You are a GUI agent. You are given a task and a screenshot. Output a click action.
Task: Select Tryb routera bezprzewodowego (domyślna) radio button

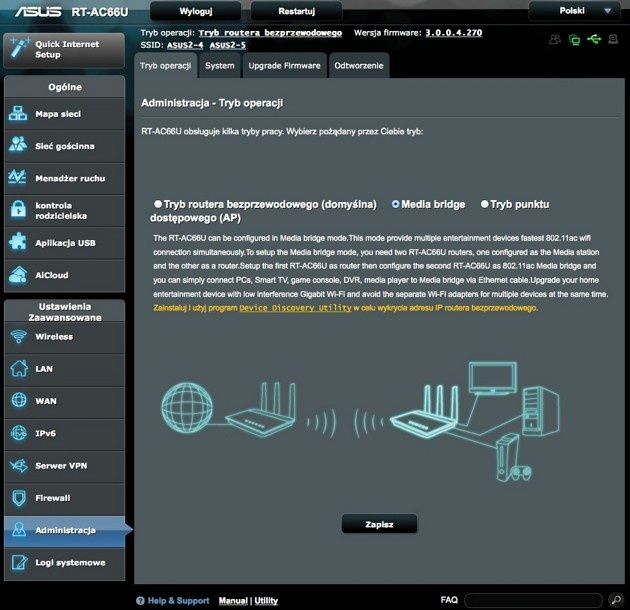158,204
